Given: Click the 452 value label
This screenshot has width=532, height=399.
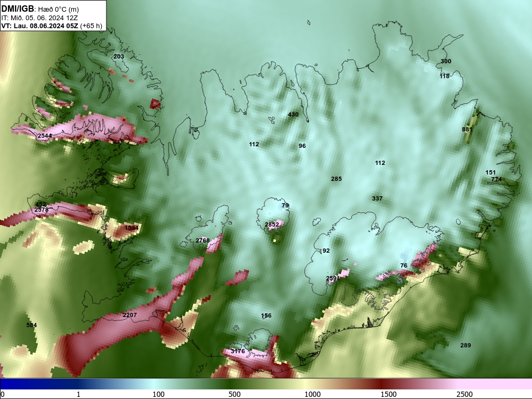Looking at the screenshot, I should coord(40,204).
